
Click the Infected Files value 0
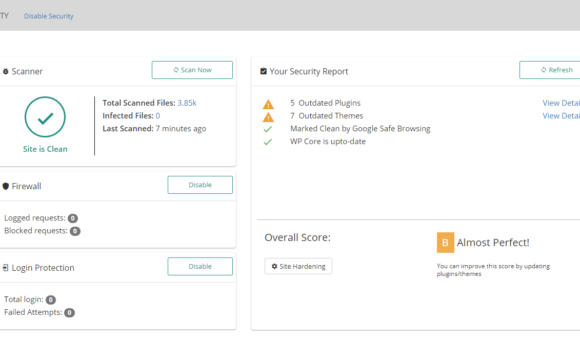pyautogui.click(x=158, y=116)
